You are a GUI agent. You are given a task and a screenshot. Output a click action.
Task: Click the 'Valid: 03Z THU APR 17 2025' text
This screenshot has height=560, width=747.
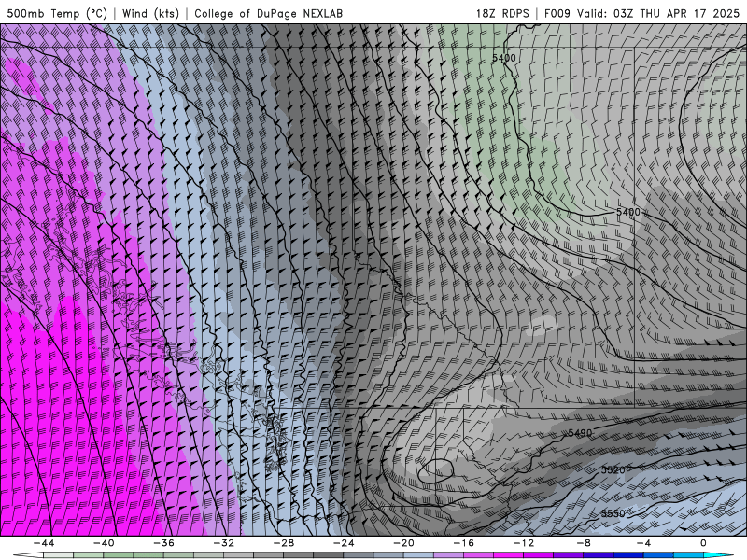tap(658, 13)
